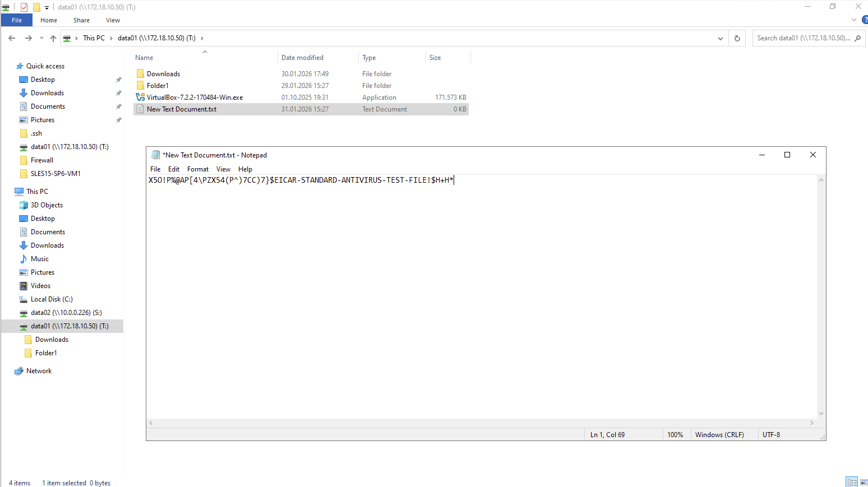This screenshot has height=487, width=868.
Task: Open Customize Quick Access Toolbar dropdown arrow
Action: (x=47, y=7)
